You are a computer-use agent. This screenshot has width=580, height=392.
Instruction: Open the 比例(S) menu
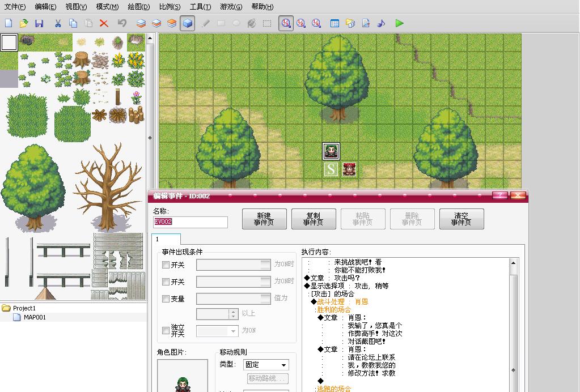(170, 7)
